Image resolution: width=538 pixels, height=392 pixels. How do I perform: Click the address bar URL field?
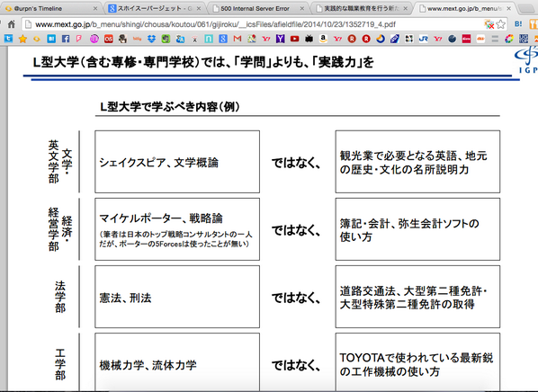coord(254,24)
